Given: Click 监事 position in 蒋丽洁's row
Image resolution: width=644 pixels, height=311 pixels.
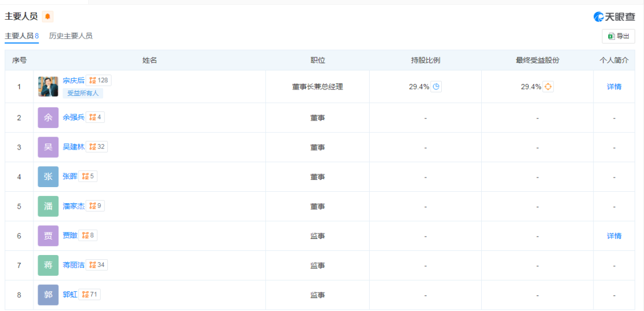Looking at the screenshot, I should 317,266.
